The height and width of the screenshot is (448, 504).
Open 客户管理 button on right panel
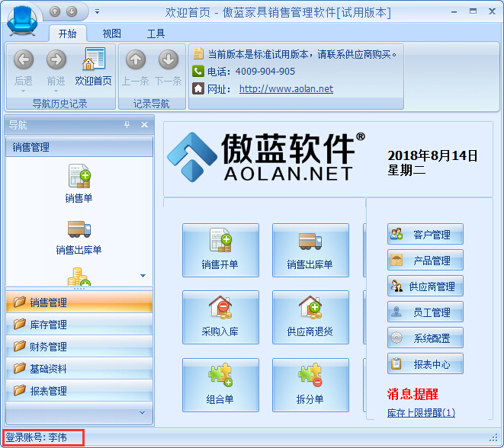click(x=425, y=235)
